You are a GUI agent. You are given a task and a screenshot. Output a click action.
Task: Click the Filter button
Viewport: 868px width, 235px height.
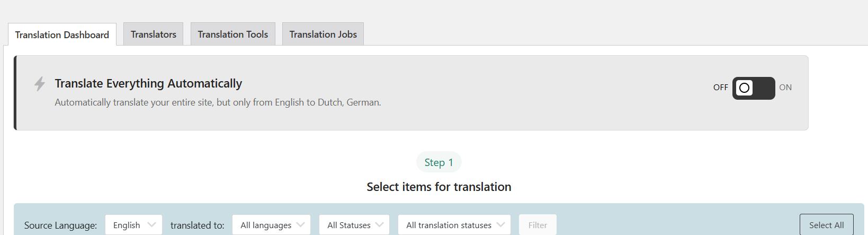click(538, 225)
